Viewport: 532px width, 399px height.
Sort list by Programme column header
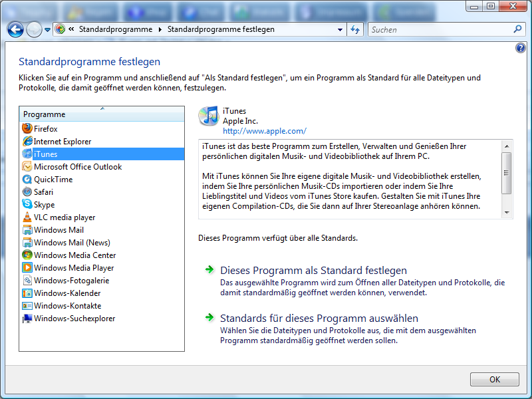[102, 114]
